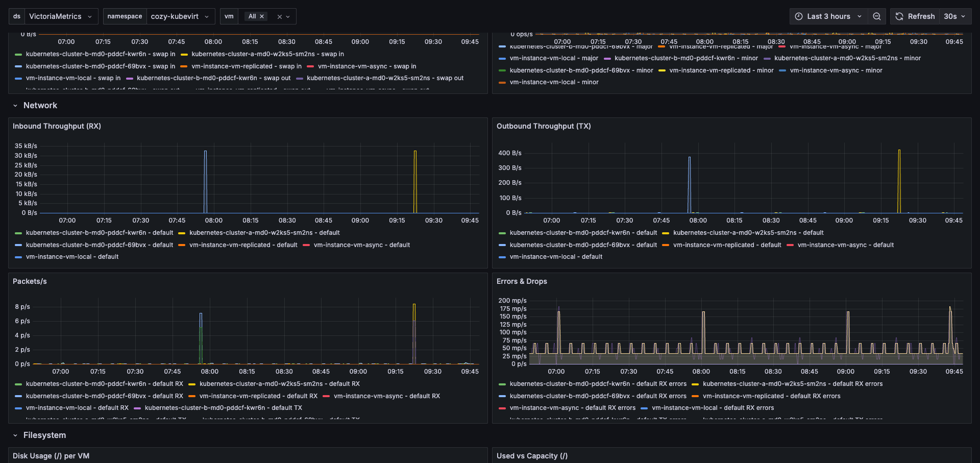Clear all vm variable selections

[x=280, y=17]
